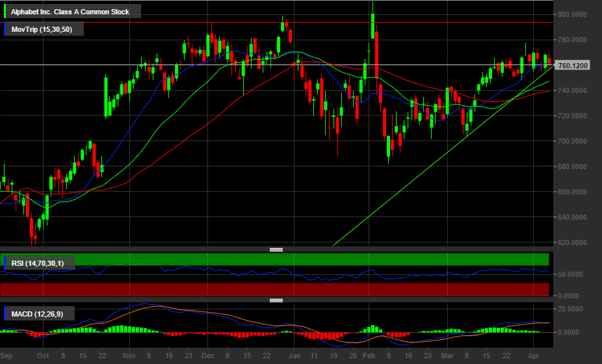602x364 pixels.
Task: Click the MACD 20.0000 axis label
Action: (570, 309)
